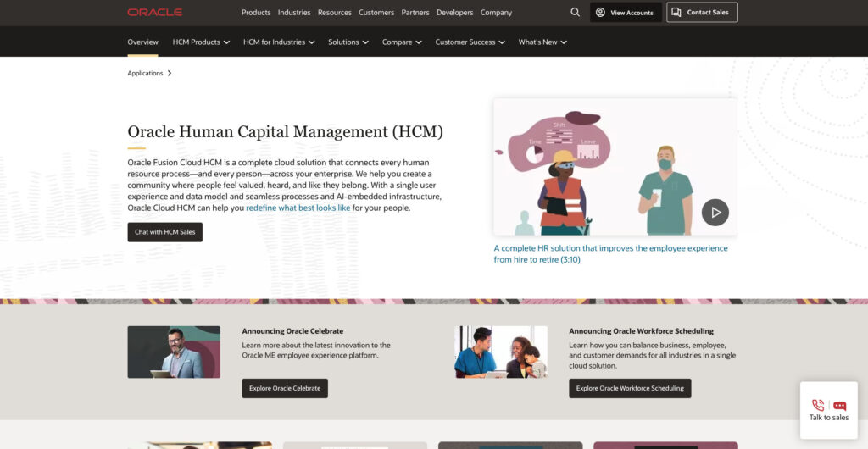868x449 pixels.
Task: Click the Oracle Celebrate presenter thumbnail
Action: tap(174, 352)
